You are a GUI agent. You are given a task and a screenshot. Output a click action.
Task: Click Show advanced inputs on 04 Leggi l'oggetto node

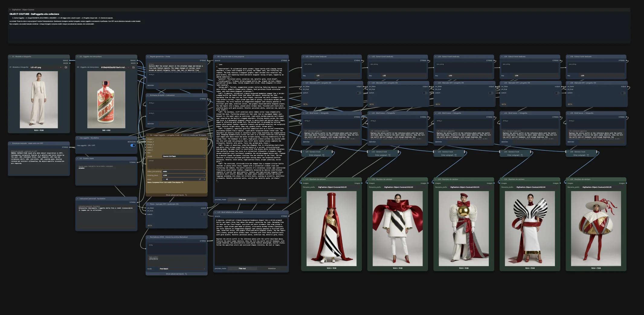(x=176, y=195)
